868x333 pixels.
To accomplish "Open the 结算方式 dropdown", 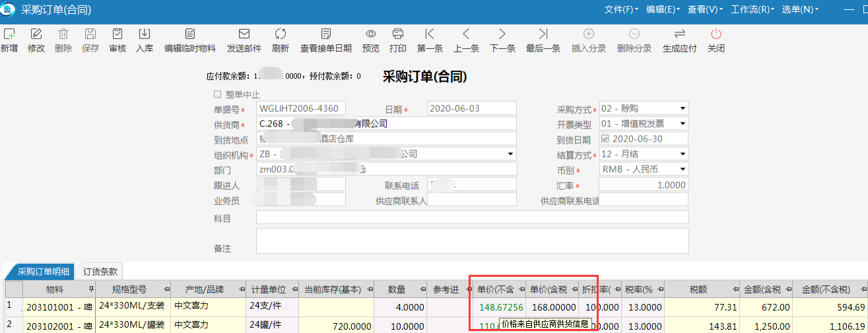I will 683,154.
